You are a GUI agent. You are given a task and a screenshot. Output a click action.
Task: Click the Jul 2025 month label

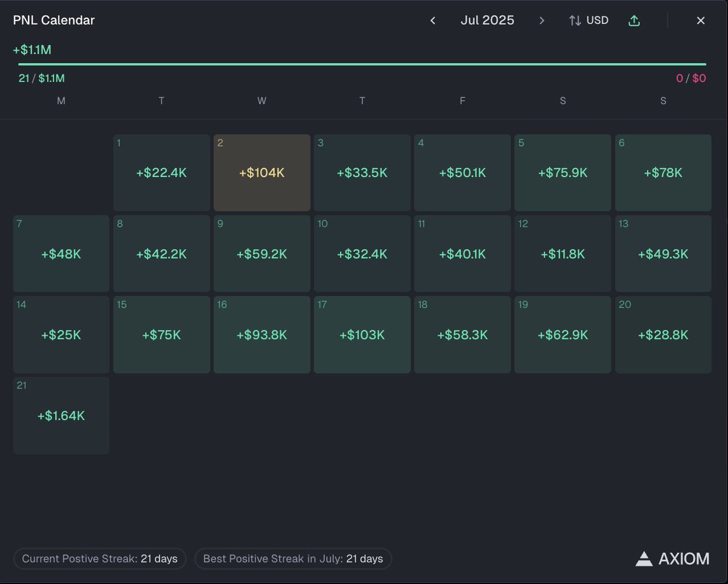[x=487, y=20]
